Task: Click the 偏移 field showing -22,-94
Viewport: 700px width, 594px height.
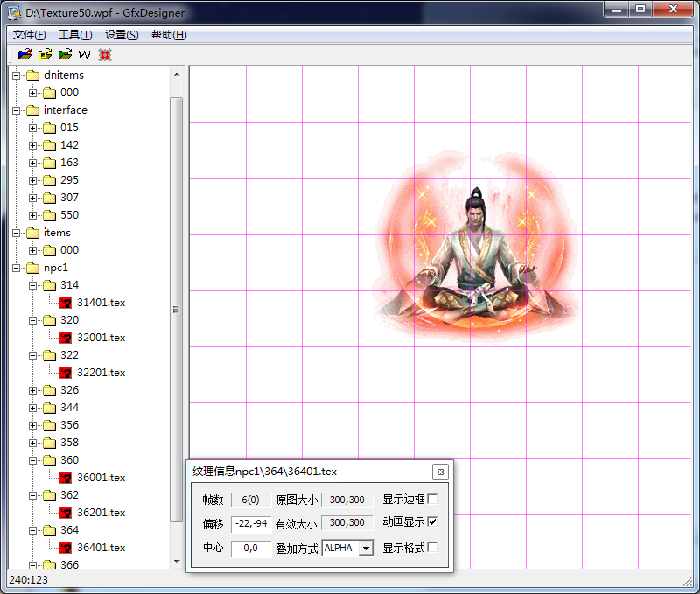Action: coord(251,523)
